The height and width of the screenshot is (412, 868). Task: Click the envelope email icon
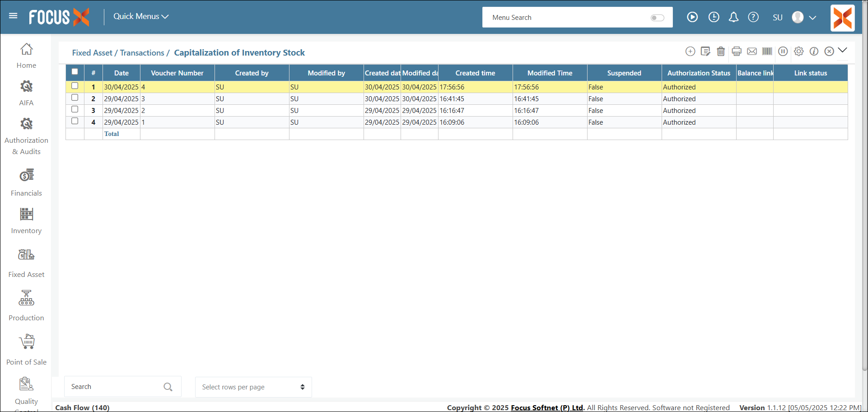tap(752, 51)
